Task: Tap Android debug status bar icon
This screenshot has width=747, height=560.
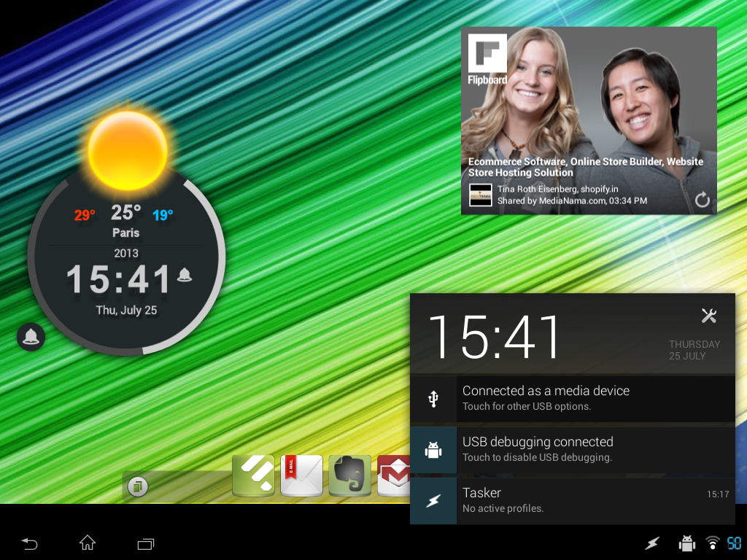Action: [686, 542]
